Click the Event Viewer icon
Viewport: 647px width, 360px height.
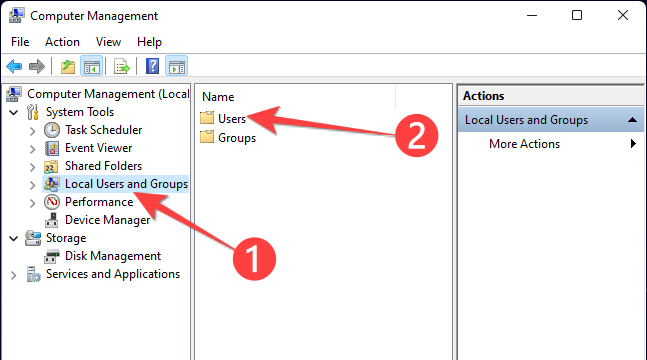(x=52, y=148)
